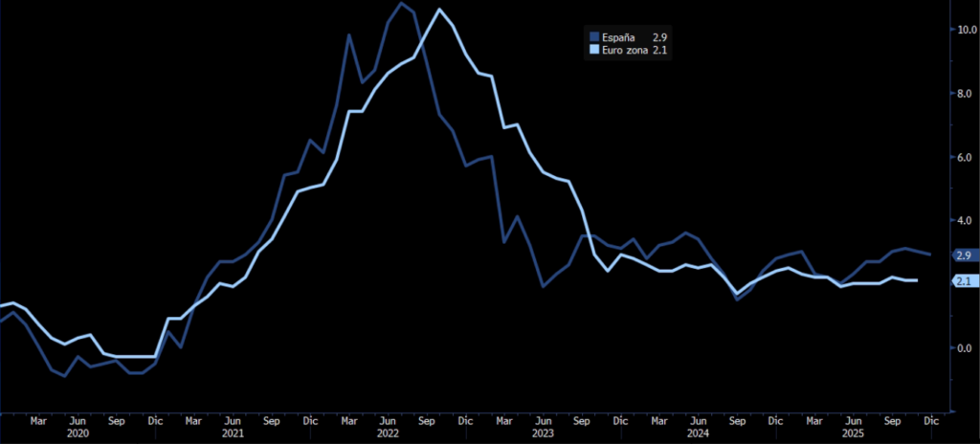
Task: Click the 2.1 value tag on right axis
Action: pos(964,281)
